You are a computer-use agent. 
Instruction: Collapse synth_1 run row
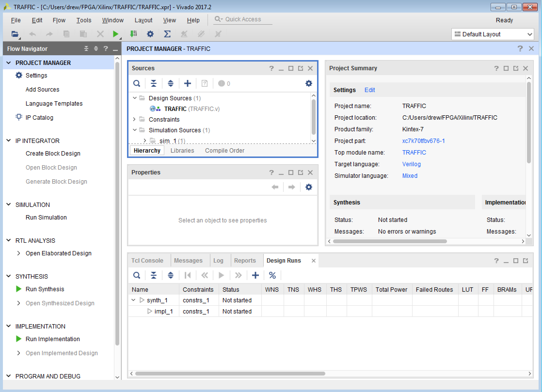[133, 300]
